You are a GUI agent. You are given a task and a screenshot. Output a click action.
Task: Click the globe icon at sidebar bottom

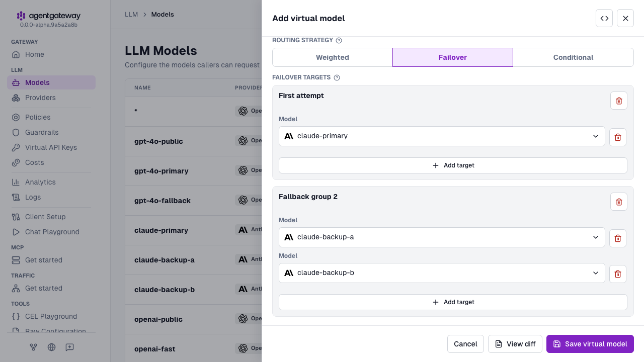51,347
